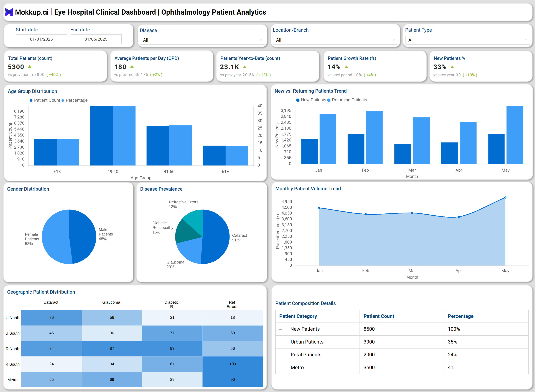
Task: Click the Returning Patients legend dot
Action: [329, 100]
